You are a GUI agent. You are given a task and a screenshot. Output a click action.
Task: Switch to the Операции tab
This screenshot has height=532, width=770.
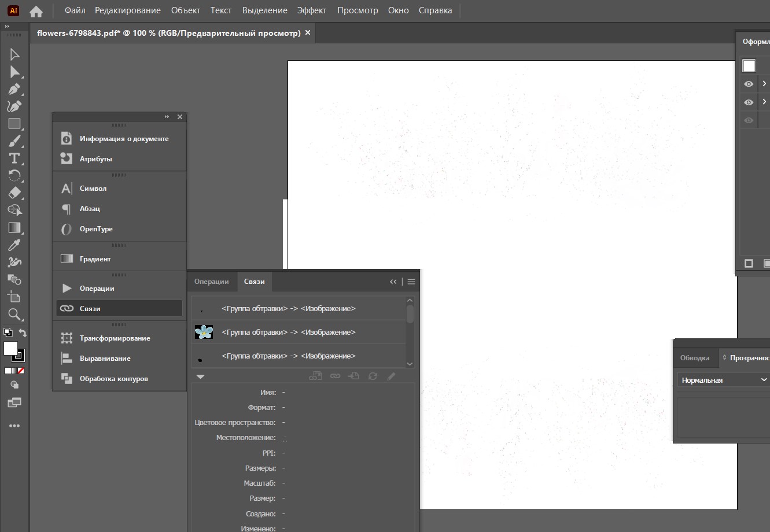[x=211, y=282]
